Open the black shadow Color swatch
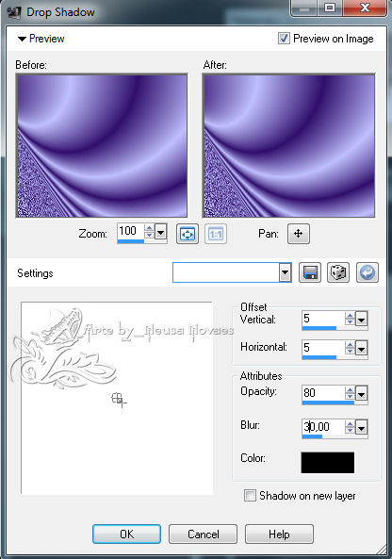This screenshot has width=392, height=559. [x=328, y=463]
